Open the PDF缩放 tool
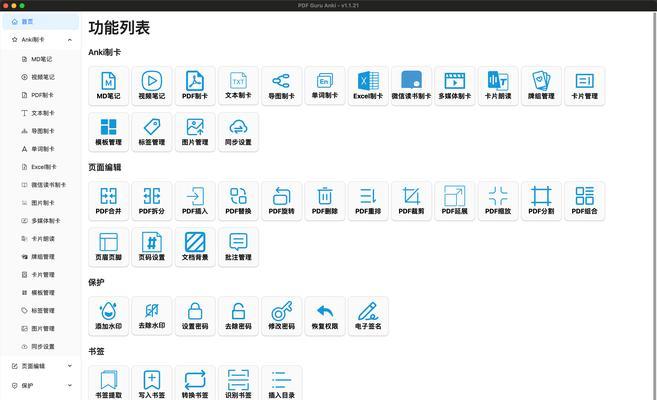 498,201
